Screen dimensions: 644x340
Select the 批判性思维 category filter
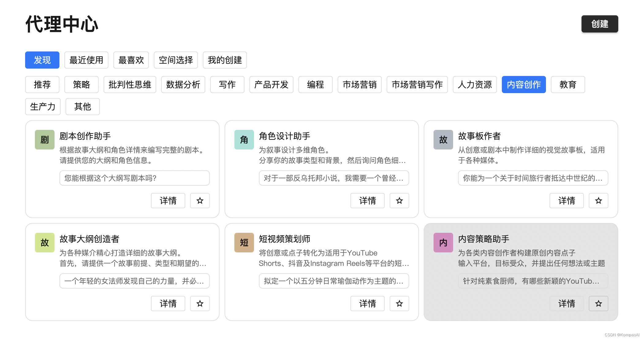point(130,85)
